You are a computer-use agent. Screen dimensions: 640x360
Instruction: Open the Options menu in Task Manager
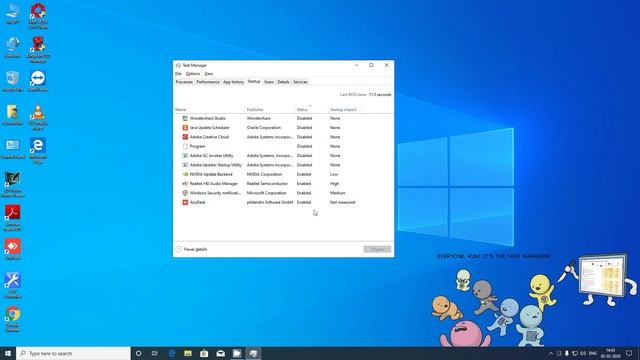tap(193, 74)
